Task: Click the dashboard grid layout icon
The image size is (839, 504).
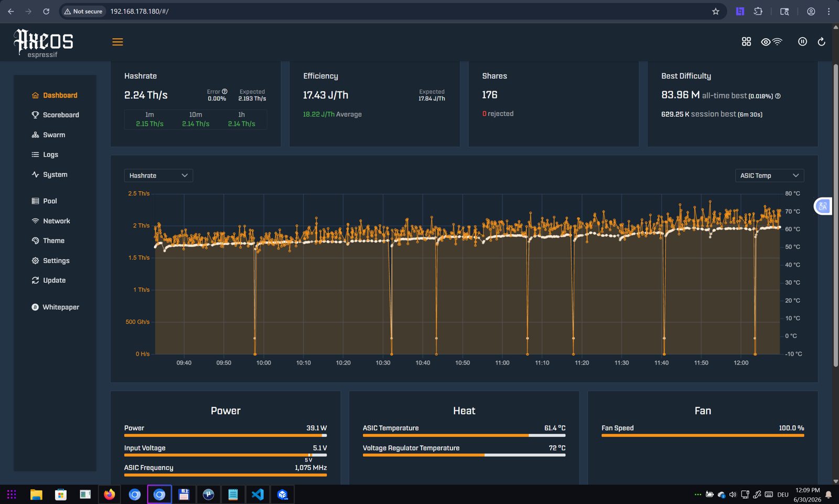Action: coord(746,41)
